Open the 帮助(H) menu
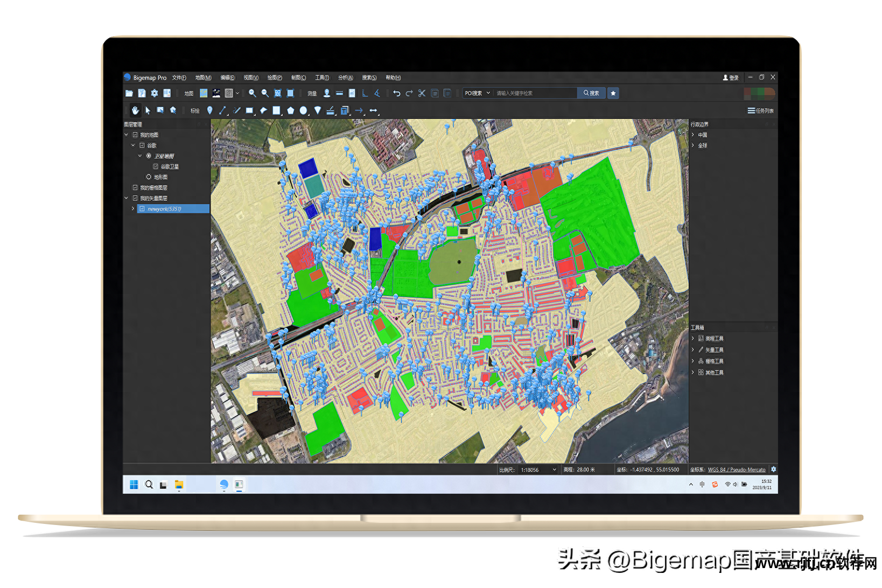Image resolution: width=882 pixels, height=588 pixels. (x=393, y=78)
